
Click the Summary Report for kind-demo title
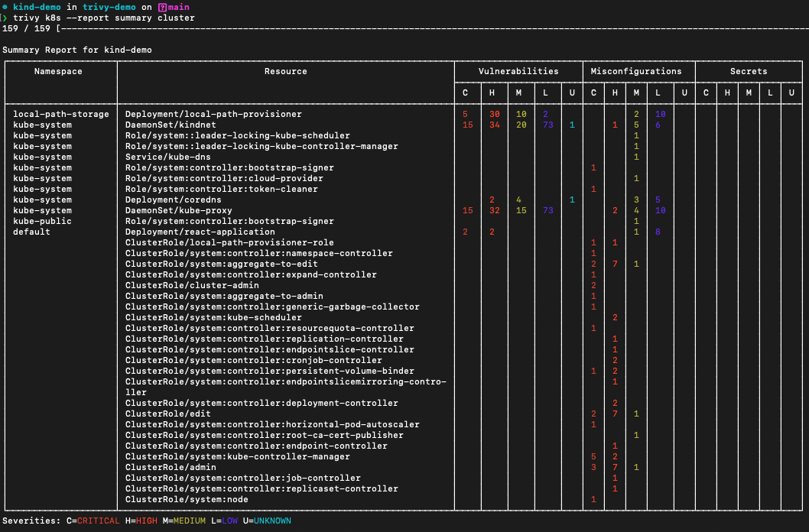[76, 50]
